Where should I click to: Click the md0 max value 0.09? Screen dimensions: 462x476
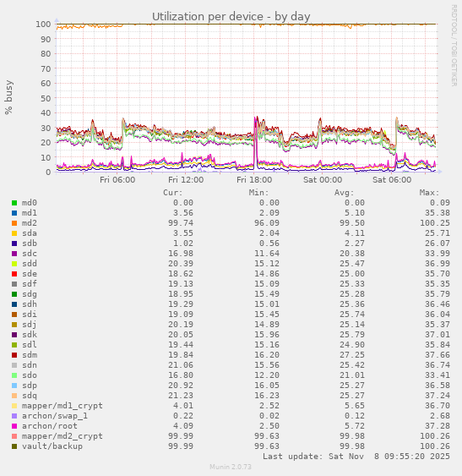click(440, 203)
